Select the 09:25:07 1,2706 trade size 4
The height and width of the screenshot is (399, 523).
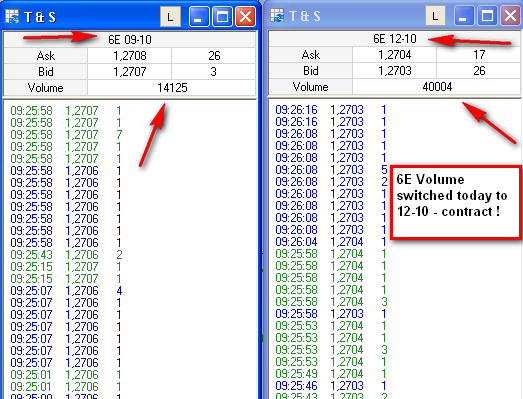click(66, 291)
